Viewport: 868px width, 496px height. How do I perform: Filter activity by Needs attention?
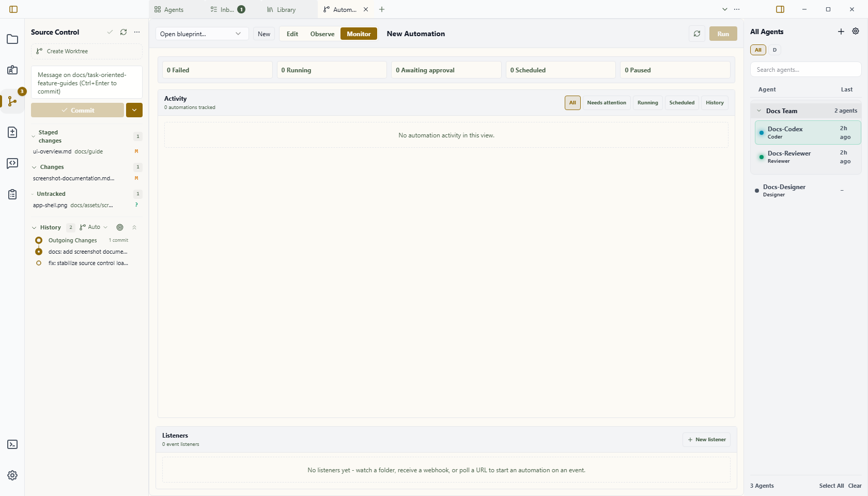tap(607, 103)
